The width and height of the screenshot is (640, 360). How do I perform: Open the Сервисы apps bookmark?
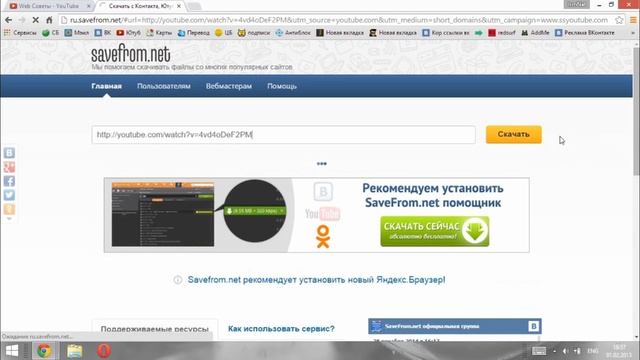click(20, 33)
